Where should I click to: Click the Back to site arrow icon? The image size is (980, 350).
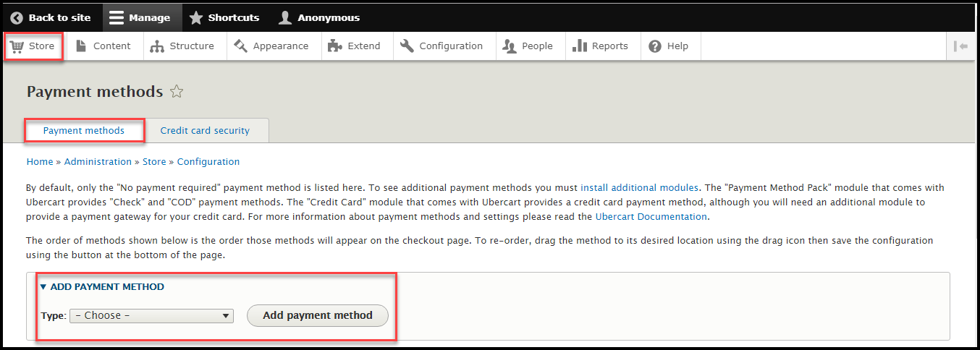(17, 17)
